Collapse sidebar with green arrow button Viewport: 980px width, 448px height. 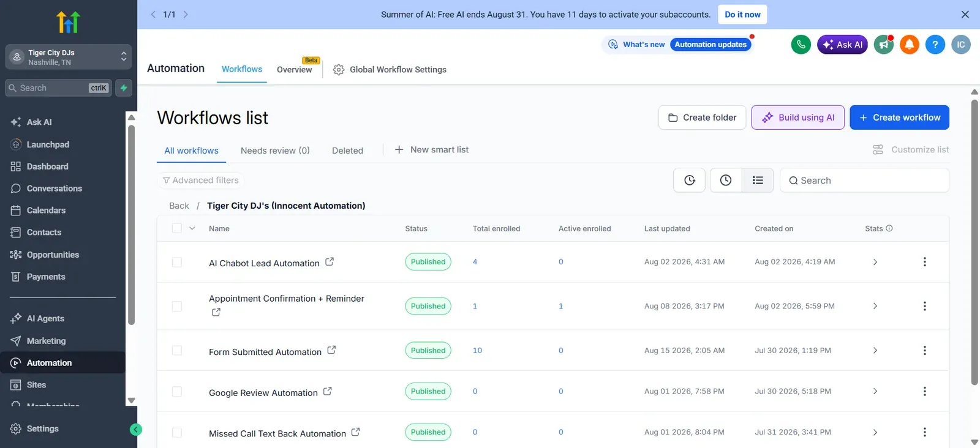coord(136,430)
